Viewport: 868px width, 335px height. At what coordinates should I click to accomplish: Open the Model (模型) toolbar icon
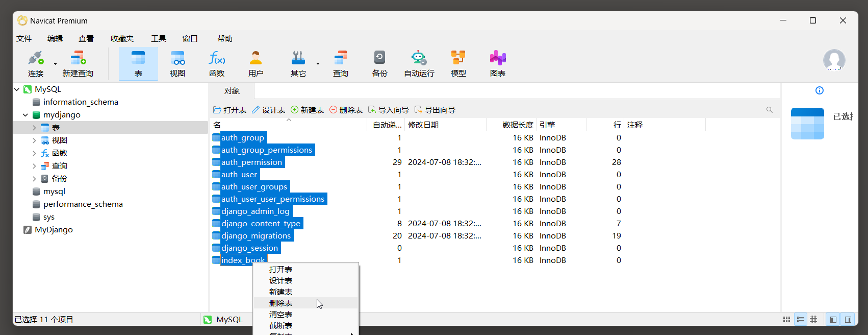[458, 63]
